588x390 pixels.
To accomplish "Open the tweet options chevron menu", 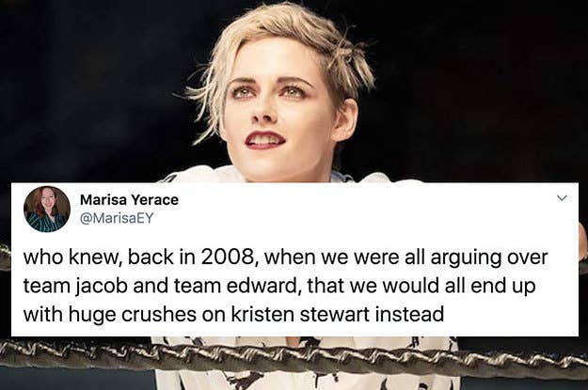I will tap(562, 197).
